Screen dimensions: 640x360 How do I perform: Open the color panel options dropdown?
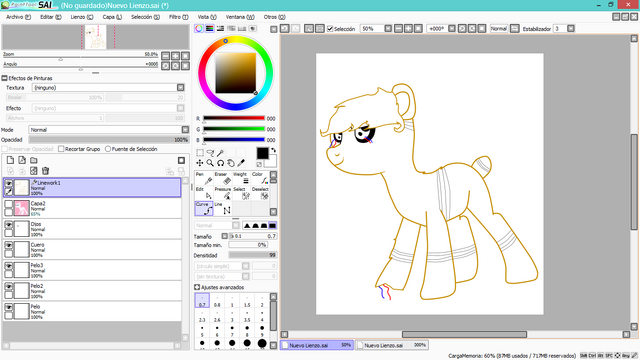[x=273, y=29]
